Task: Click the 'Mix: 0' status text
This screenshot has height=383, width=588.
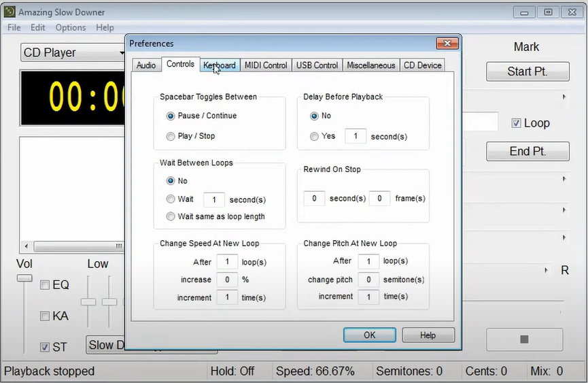Action: pos(547,371)
